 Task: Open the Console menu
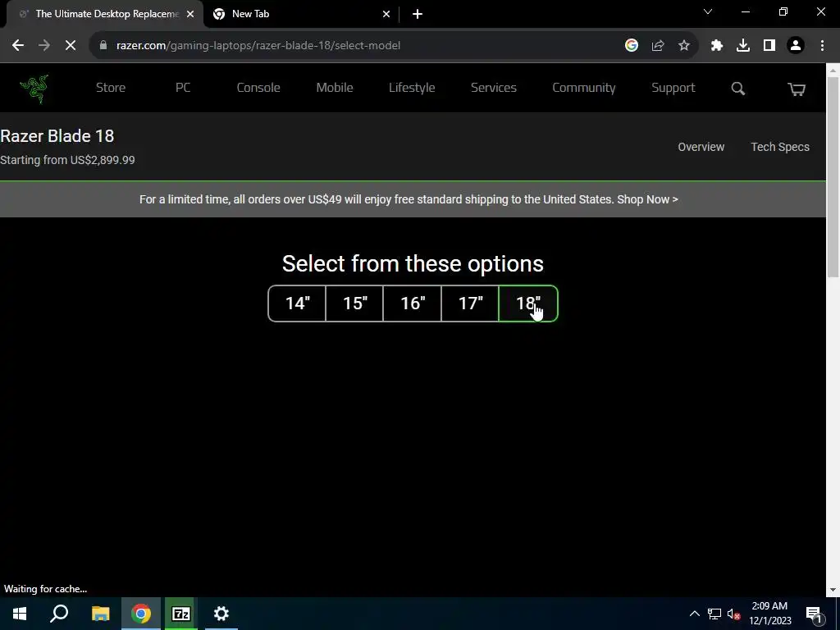coord(258,88)
